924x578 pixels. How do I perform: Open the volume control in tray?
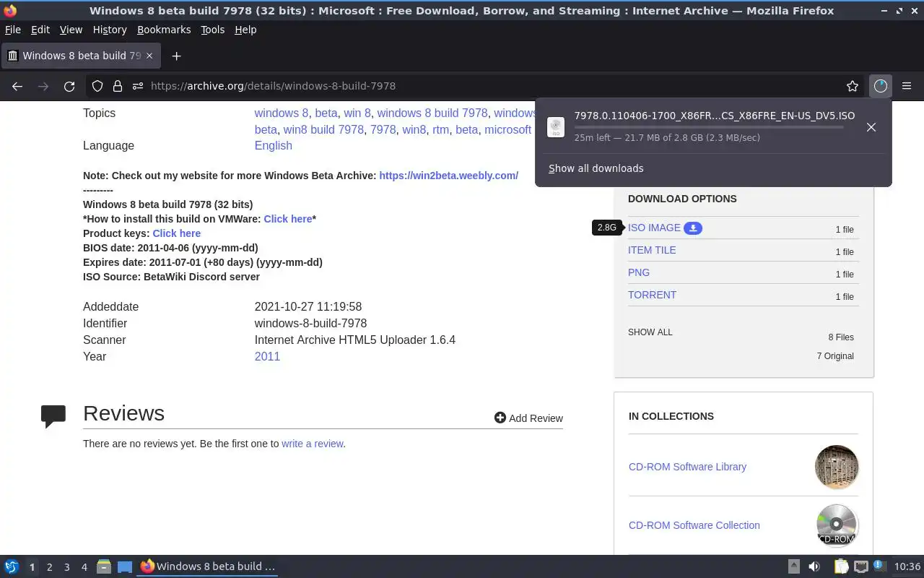[814, 566]
